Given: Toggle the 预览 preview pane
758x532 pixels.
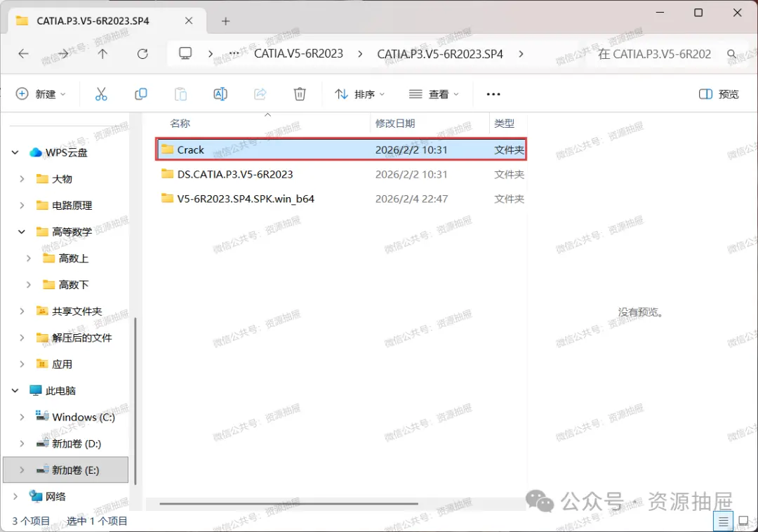Looking at the screenshot, I should click(719, 94).
